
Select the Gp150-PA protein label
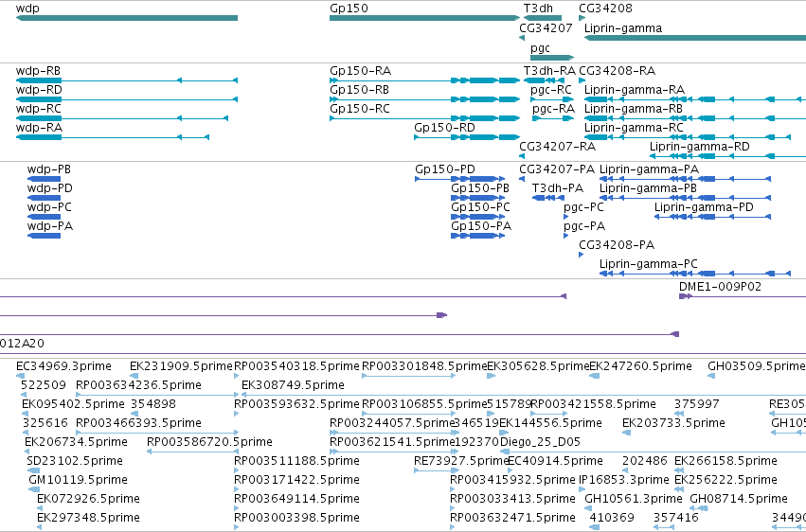481,227
